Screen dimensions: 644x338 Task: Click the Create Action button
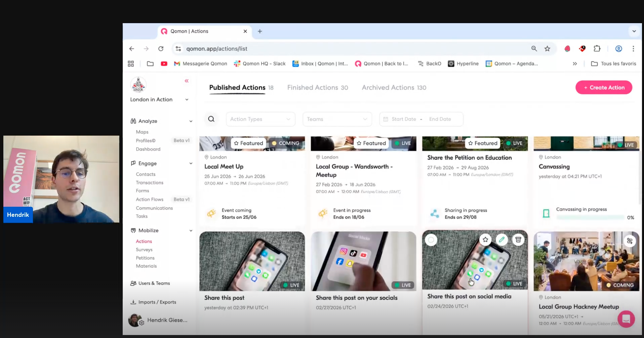[x=604, y=88]
